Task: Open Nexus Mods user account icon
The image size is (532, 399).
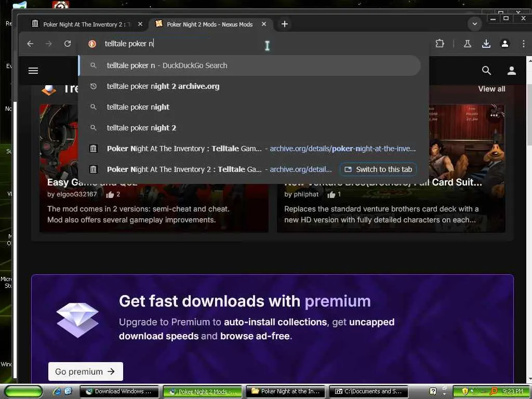Action: [512, 71]
